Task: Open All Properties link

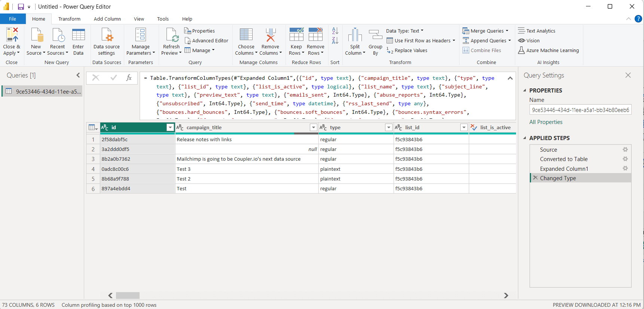Action: (546, 122)
